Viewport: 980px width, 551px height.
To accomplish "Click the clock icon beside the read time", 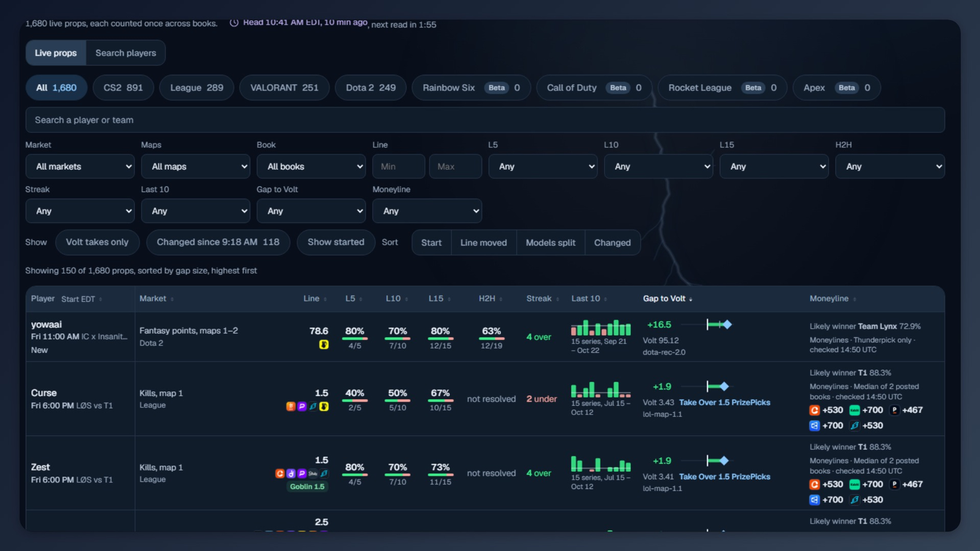I will pos(234,23).
